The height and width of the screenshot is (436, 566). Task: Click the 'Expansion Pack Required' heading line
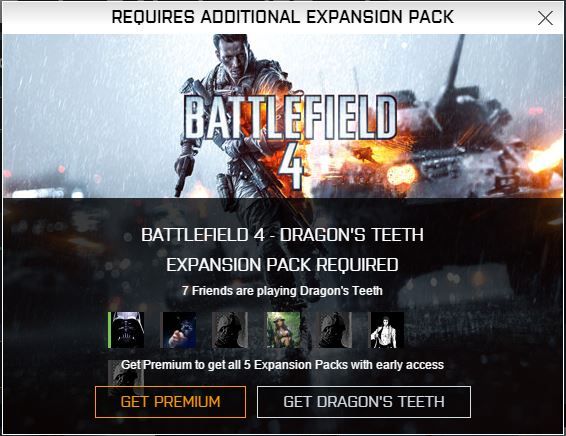click(282, 265)
